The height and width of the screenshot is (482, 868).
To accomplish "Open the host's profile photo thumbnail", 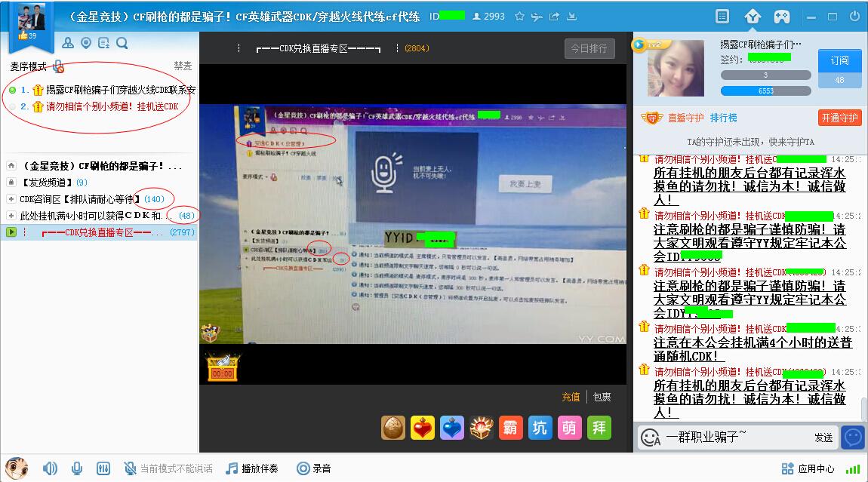I will (x=676, y=69).
